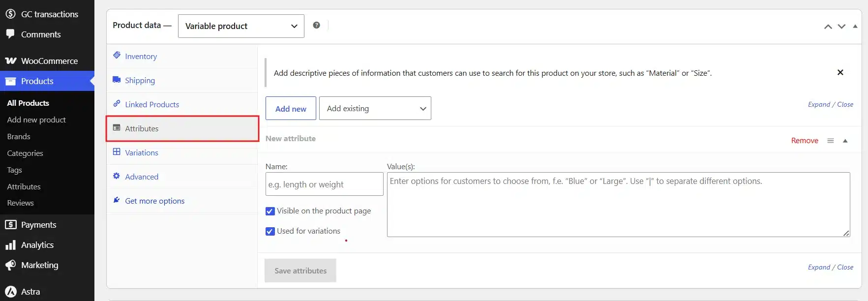Screen dimensions: 868x301
Task: Open Comments in admin sidebar
Action: [x=47, y=34]
